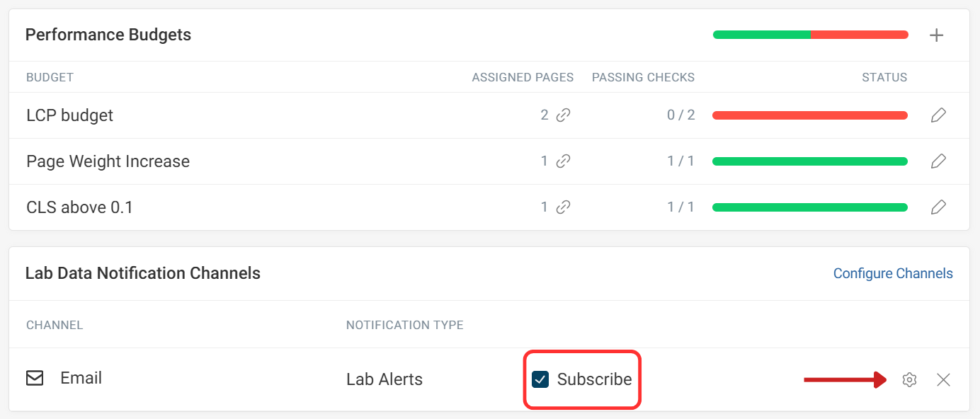Open assigned pages link icon for LCP budget
Screen dimensions: 980x419
pos(563,115)
